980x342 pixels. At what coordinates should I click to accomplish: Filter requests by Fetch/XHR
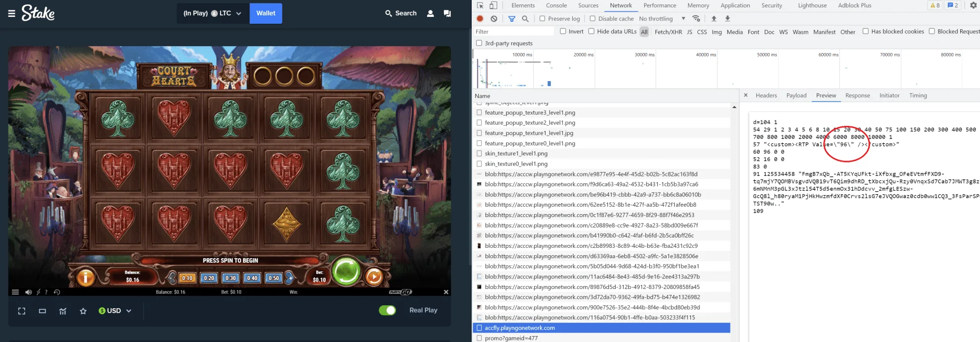pos(668,32)
